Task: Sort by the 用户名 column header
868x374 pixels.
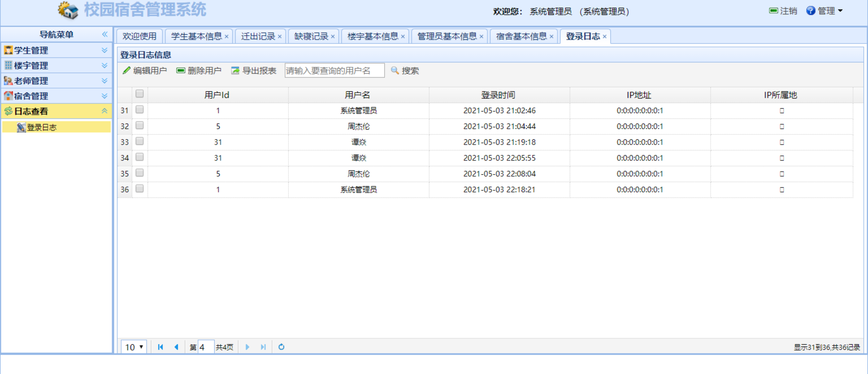Action: 359,95
